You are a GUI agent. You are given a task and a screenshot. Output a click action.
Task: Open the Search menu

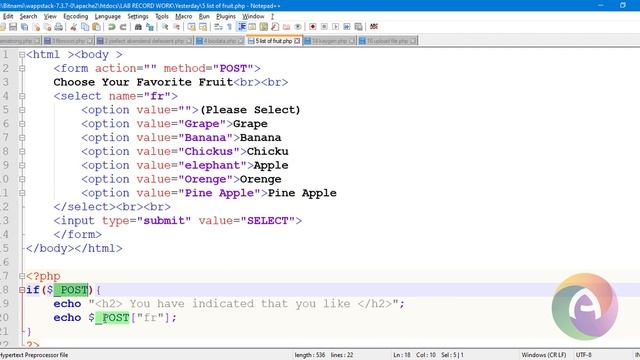28,16
